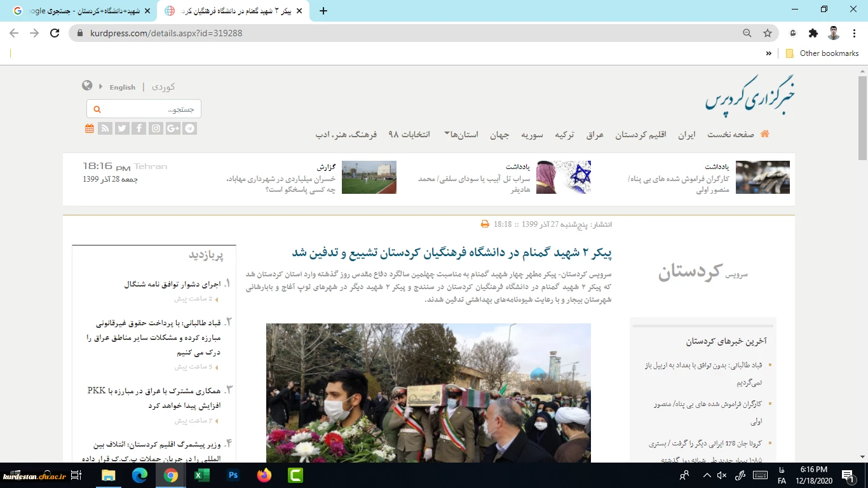The width and height of the screenshot is (868, 488).
Task: Click the Google Plus icon
Action: [173, 128]
